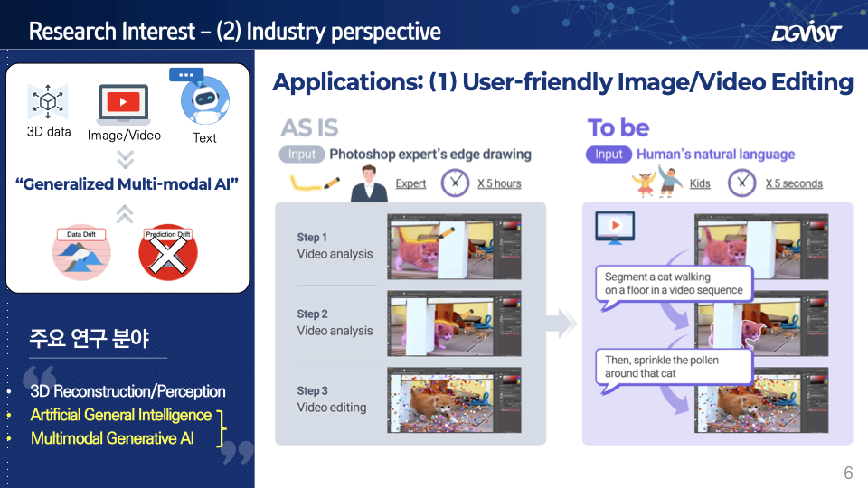Click the gray arrow between AS IS and To be
The height and width of the screenshot is (488, 868).
[x=561, y=324]
